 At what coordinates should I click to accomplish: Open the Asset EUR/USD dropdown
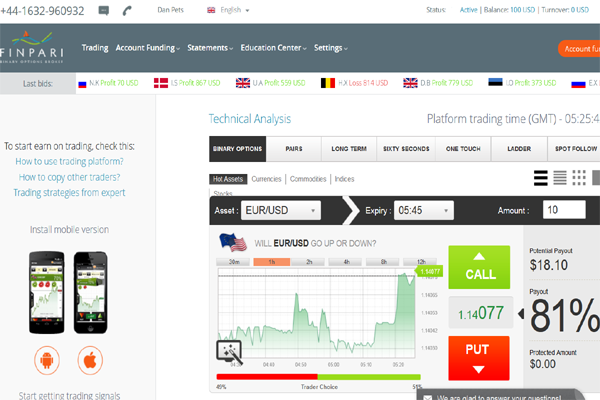280,210
